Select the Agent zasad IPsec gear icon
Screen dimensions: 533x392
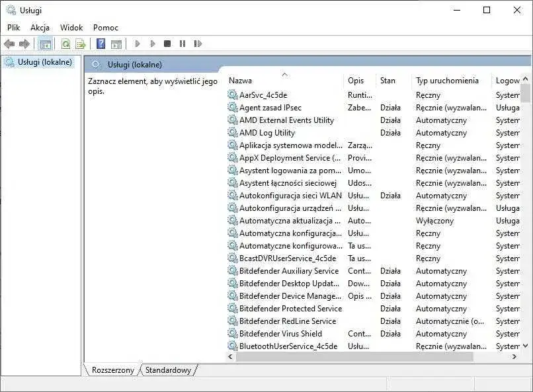233,107
